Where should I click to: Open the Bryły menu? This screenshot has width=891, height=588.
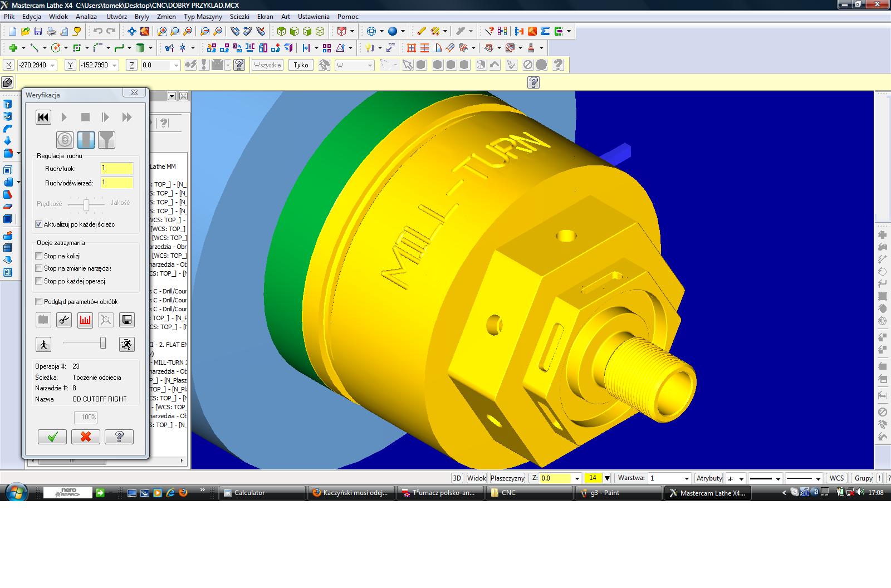tap(142, 17)
